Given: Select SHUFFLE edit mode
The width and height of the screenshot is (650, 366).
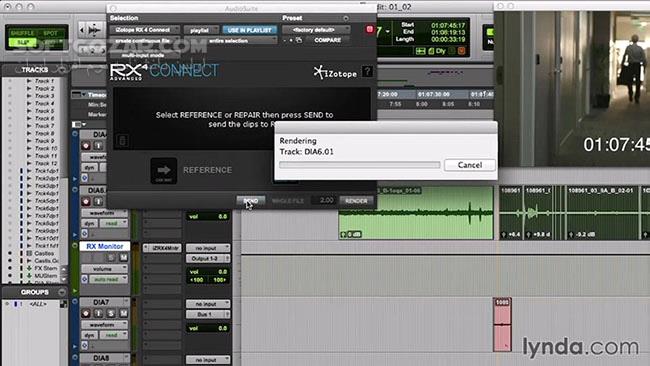Looking at the screenshot, I should click(22, 33).
